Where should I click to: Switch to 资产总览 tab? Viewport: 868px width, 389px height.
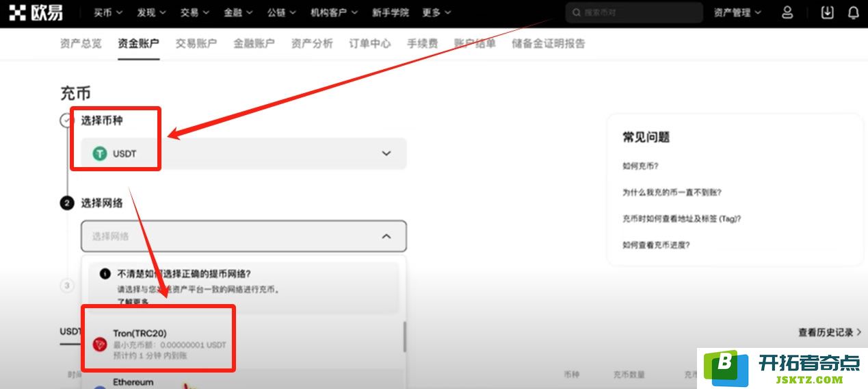(x=81, y=43)
